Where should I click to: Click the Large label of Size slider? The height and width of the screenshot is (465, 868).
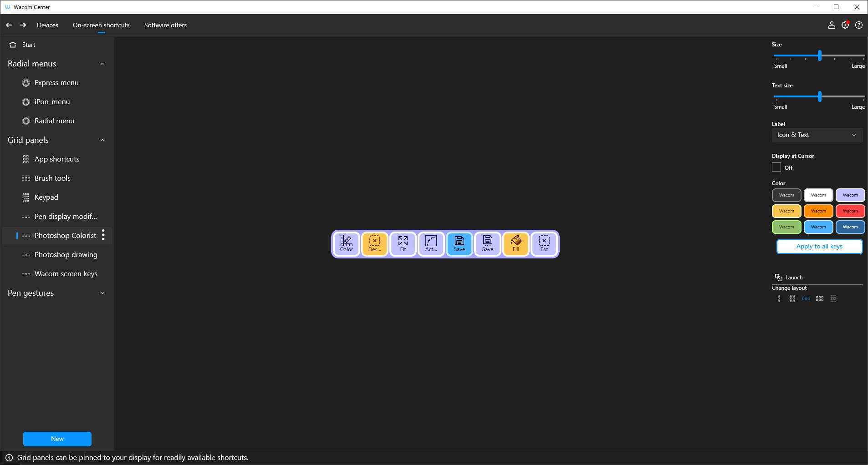click(x=858, y=66)
